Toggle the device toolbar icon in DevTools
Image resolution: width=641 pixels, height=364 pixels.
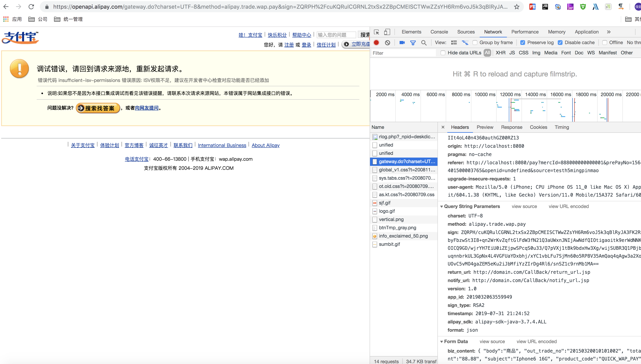387,32
